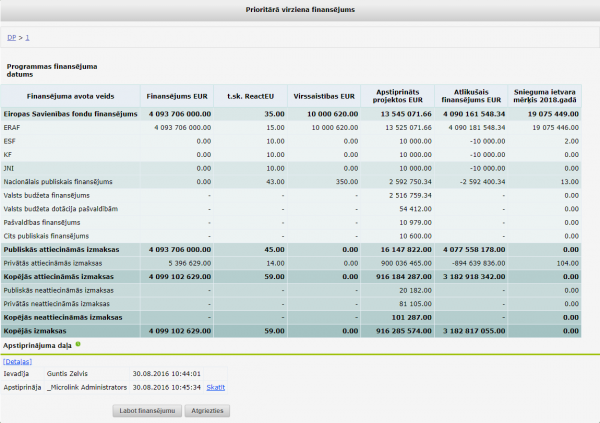
Task: Expand the Detaļas link
Action: [18, 360]
